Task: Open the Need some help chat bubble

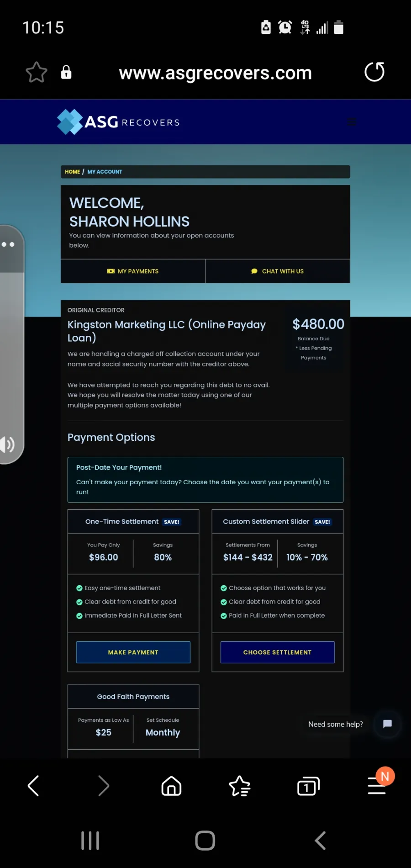Action: coord(387,724)
